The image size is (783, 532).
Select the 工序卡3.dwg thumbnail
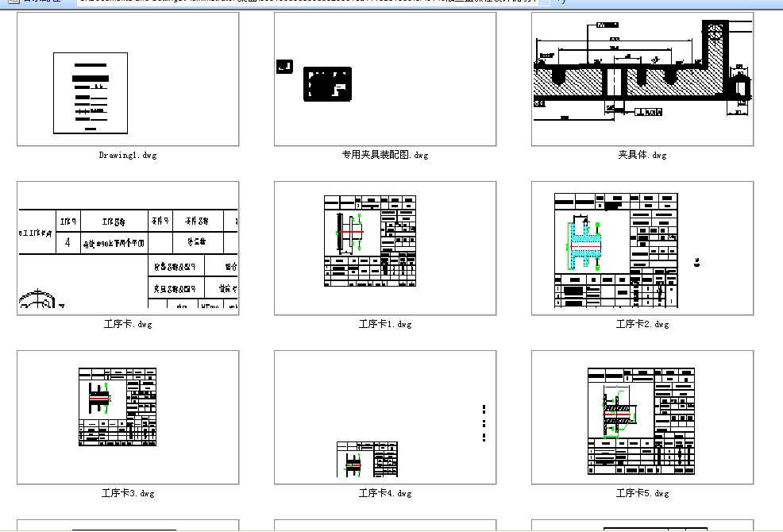126,416
